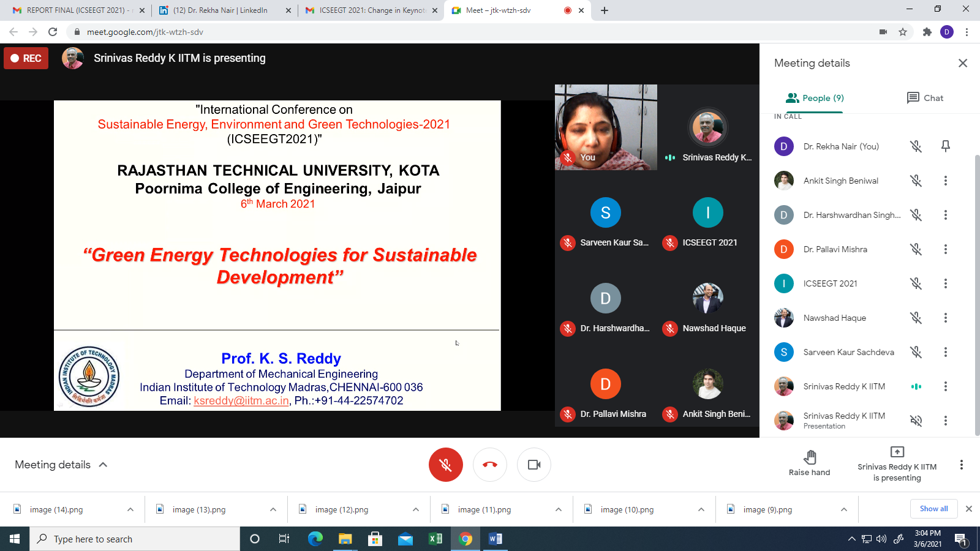
Task: Open Microsoft Word from the taskbar
Action: pyautogui.click(x=495, y=539)
